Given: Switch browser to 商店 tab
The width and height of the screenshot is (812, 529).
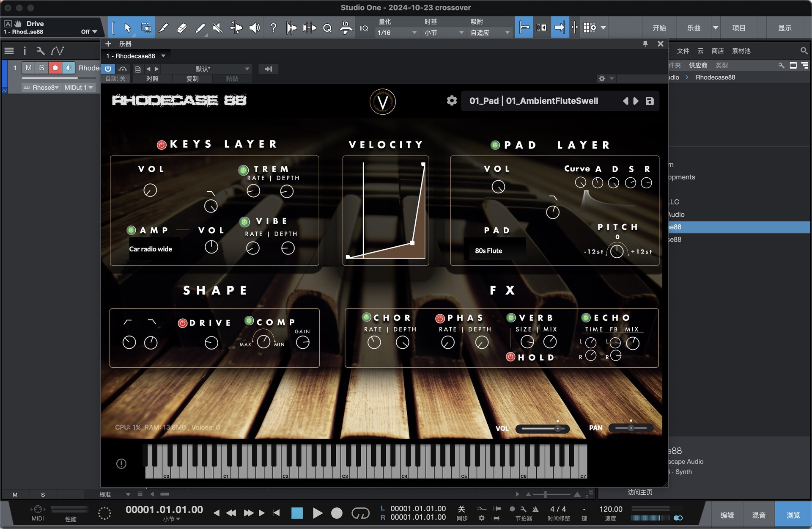Looking at the screenshot, I should tap(718, 51).
